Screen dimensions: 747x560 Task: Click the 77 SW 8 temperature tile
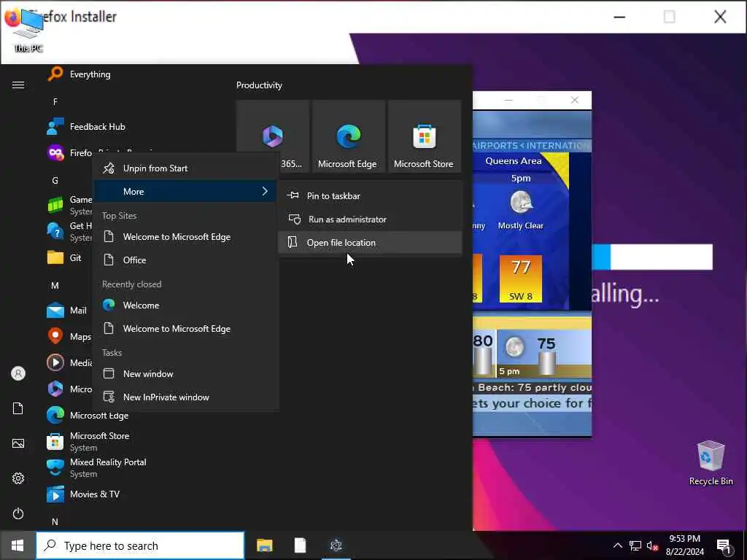521,279
